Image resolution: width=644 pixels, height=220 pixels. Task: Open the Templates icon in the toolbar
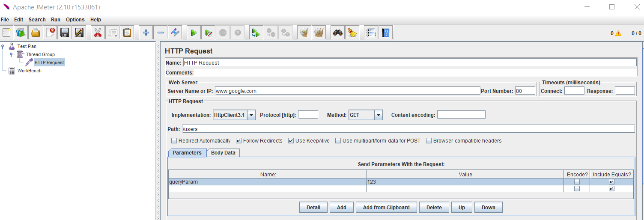(x=21, y=33)
